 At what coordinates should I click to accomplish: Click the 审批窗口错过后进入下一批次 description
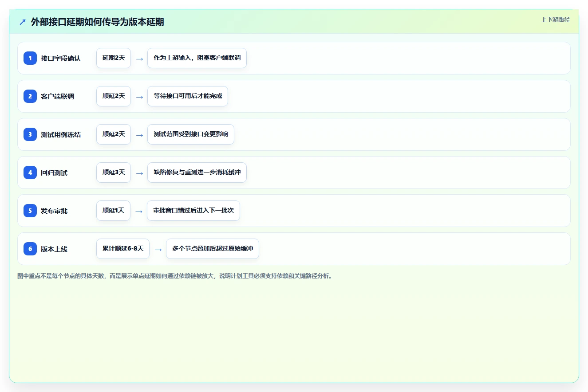[x=193, y=211]
